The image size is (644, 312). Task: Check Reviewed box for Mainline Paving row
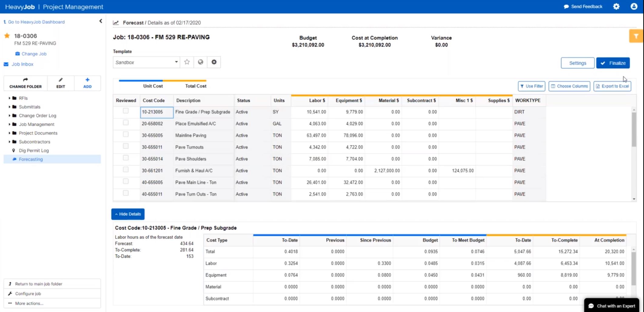click(x=126, y=134)
